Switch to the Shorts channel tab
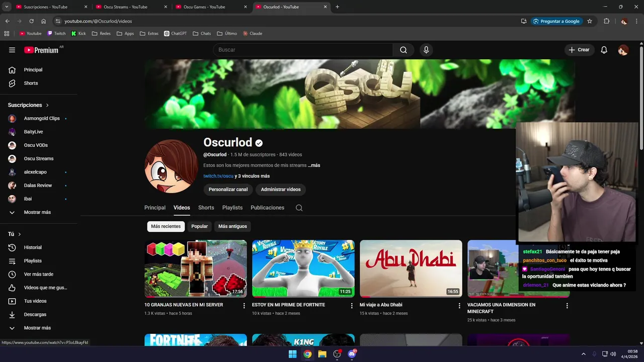Image resolution: width=644 pixels, height=362 pixels. click(x=206, y=208)
